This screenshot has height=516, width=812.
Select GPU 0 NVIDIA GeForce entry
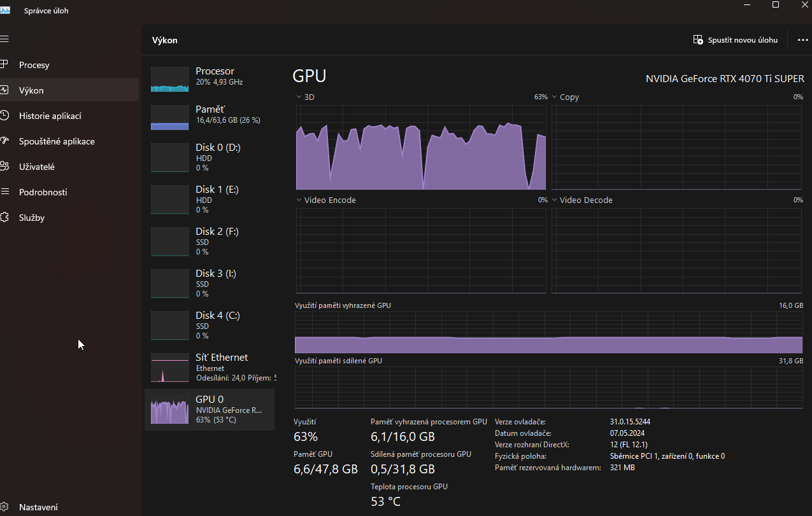pyautogui.click(x=210, y=410)
